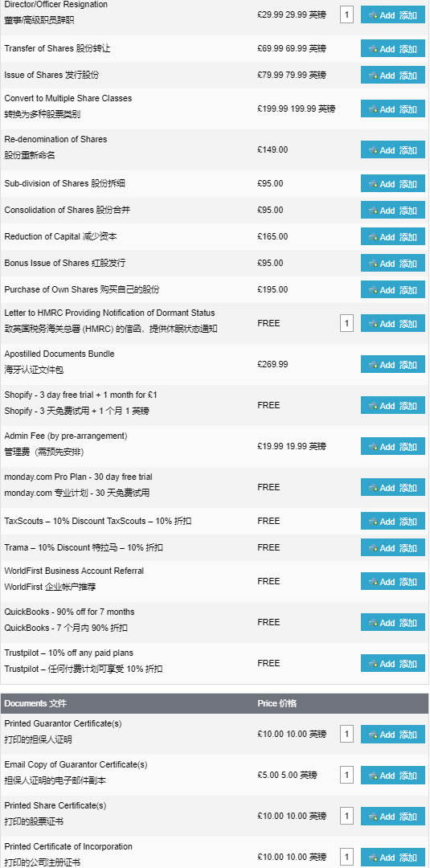
Task: Add TaxScouts 10% Discount offer
Action: pos(393,521)
